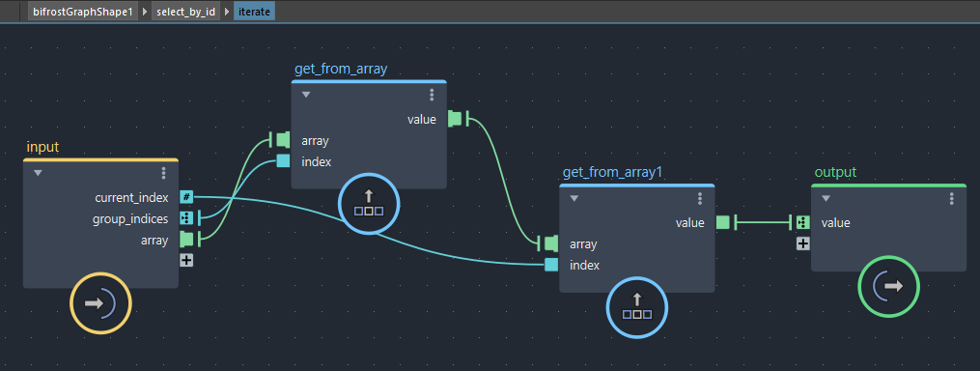Click value label in output node
980x371 pixels.
(x=835, y=223)
